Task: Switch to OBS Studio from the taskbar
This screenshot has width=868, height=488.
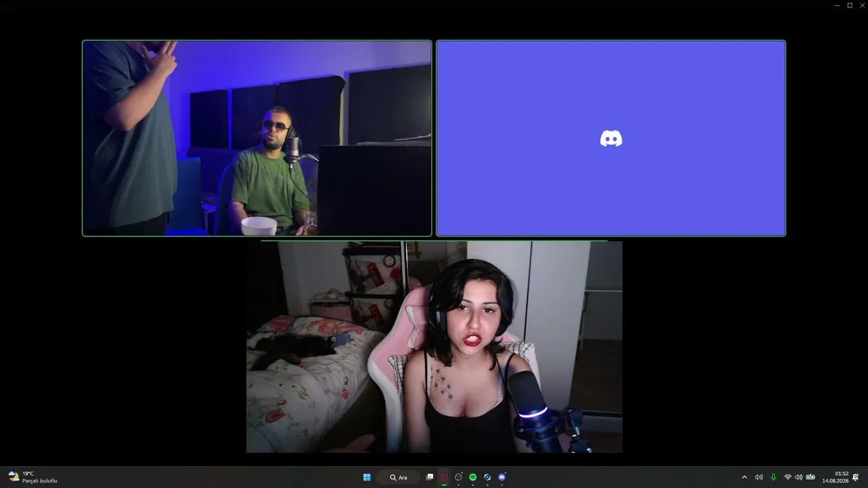Action: (458, 477)
